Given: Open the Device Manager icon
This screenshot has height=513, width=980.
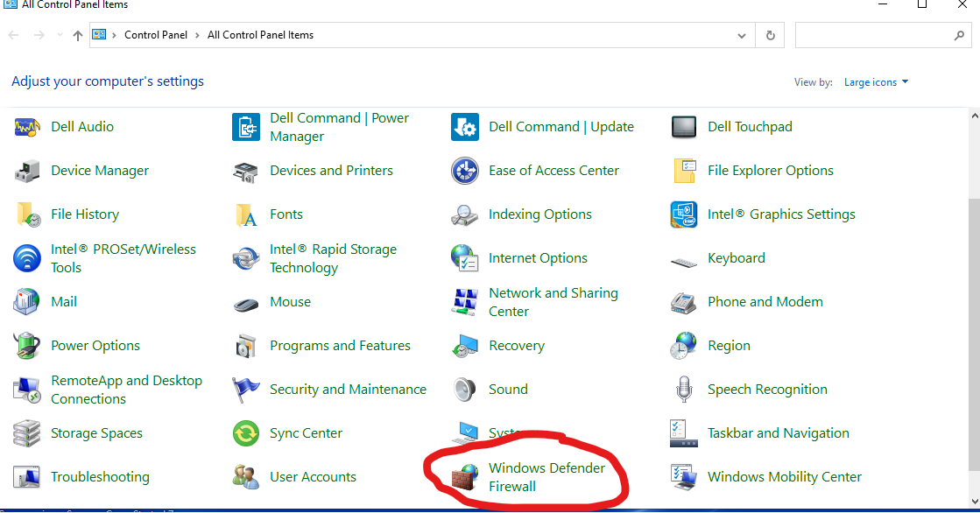Looking at the screenshot, I should 27,171.
